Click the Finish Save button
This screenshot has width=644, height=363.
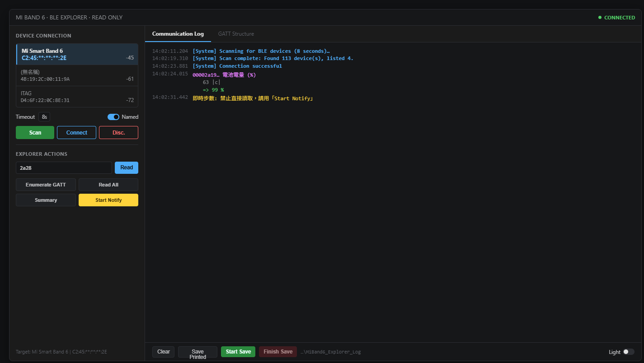(278, 352)
